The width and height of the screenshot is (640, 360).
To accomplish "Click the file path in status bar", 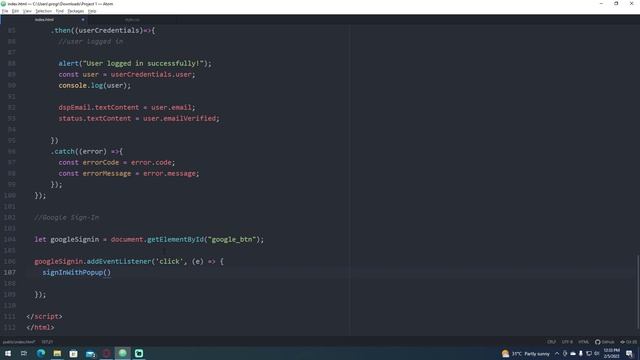I will click(19, 342).
